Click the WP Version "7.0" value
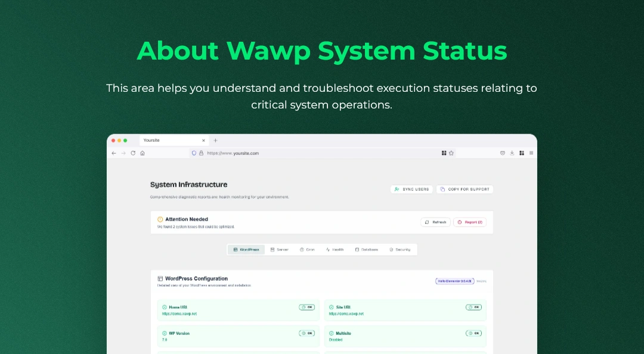Image resolution: width=644 pixels, height=354 pixels. click(x=165, y=340)
